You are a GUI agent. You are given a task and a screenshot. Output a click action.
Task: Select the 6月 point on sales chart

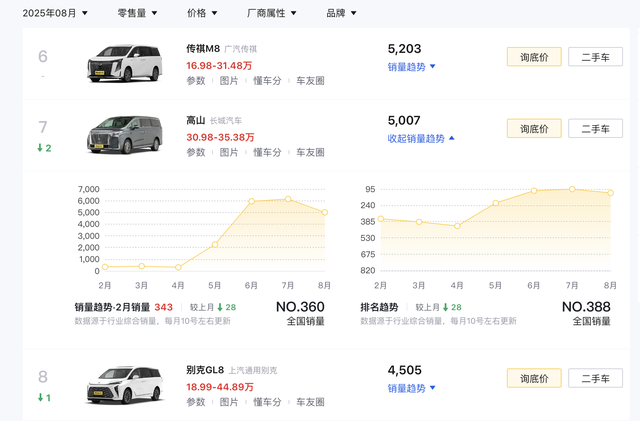251,201
